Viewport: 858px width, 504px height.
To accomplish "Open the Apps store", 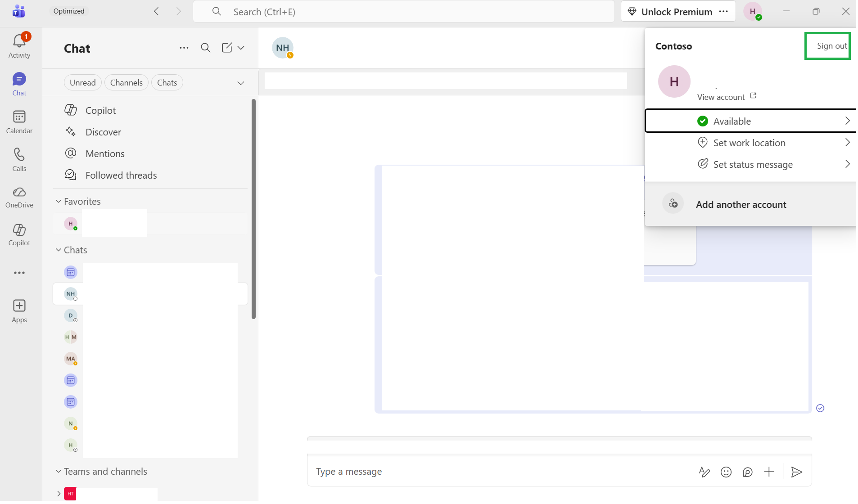I will coord(19,311).
